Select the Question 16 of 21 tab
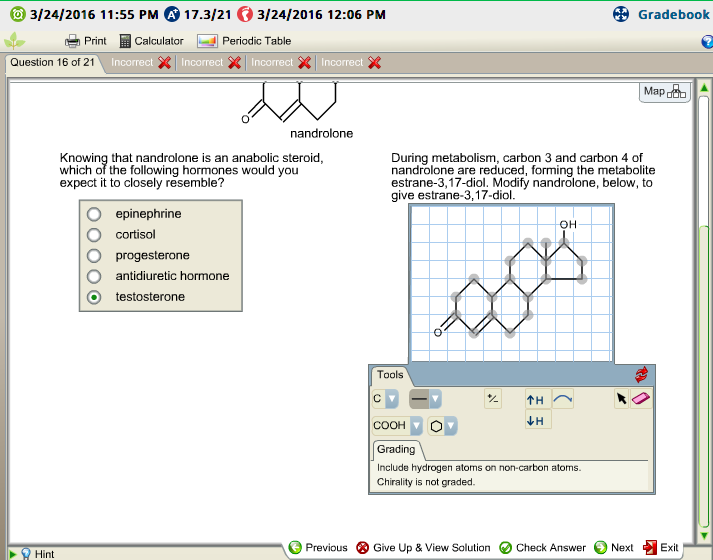The height and width of the screenshot is (560, 713). (52, 62)
